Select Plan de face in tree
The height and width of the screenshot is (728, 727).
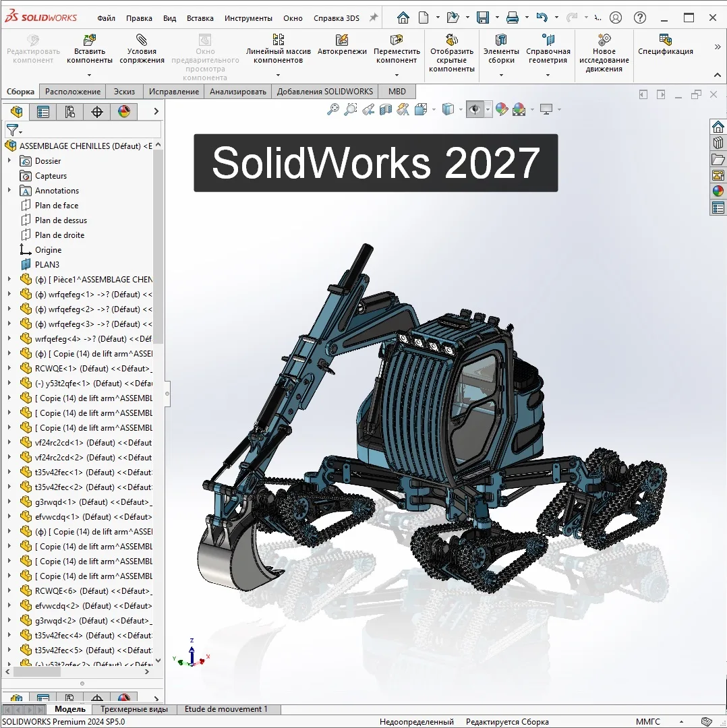(57, 205)
